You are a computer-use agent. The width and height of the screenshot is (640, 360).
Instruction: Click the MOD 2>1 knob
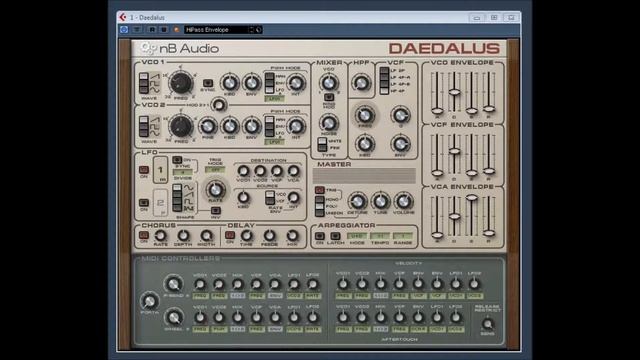(219, 105)
